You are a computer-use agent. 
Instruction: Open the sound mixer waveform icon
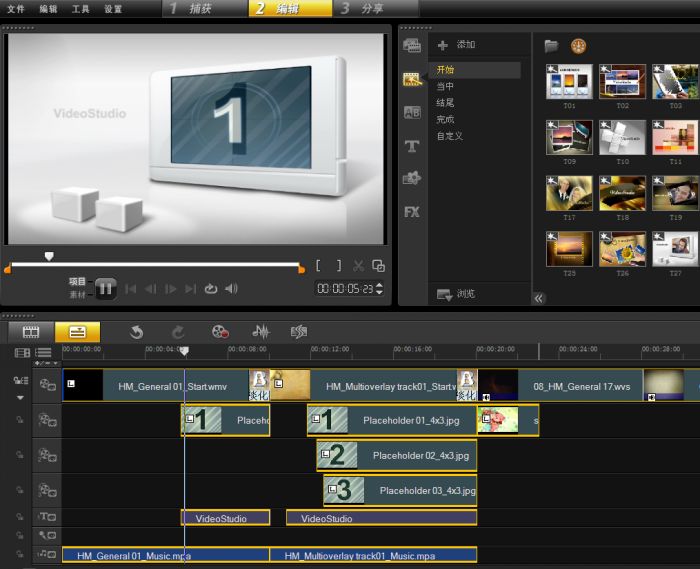[x=261, y=332]
